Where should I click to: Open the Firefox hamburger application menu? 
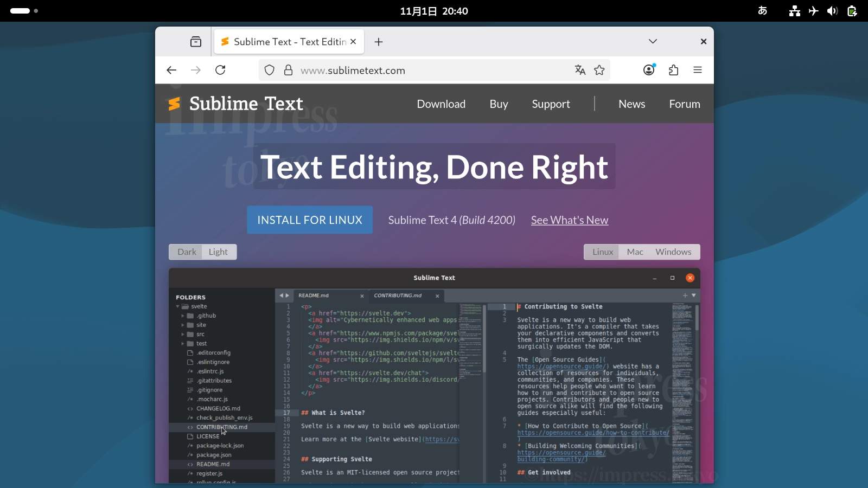tap(698, 70)
